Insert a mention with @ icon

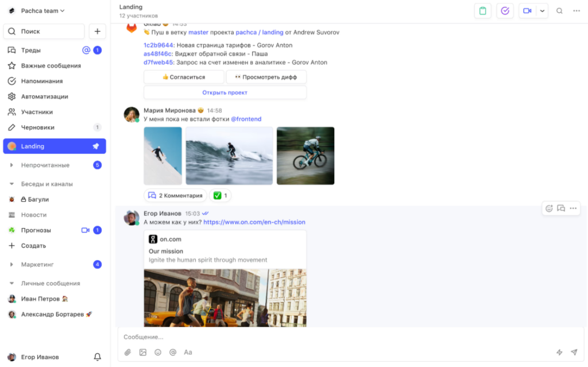[173, 353]
